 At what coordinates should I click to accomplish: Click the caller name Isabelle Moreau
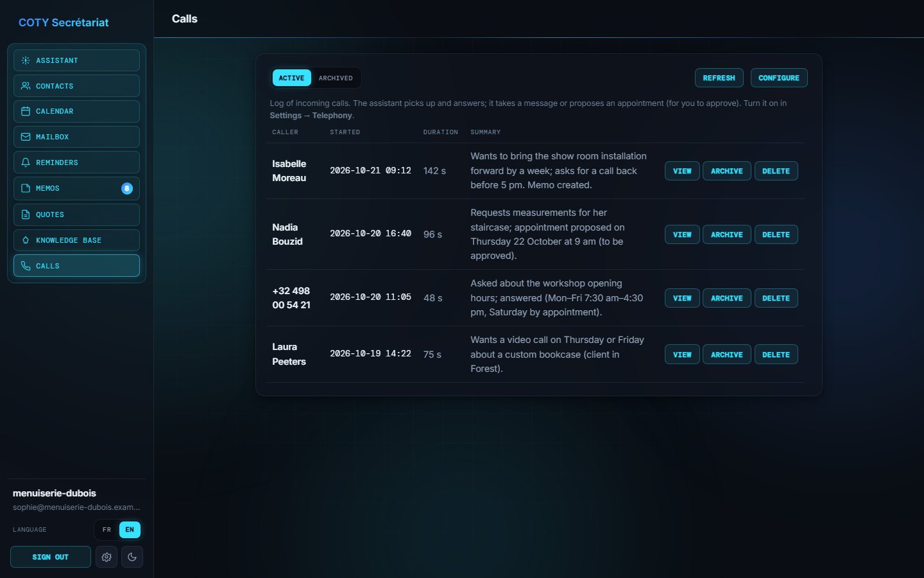point(289,171)
